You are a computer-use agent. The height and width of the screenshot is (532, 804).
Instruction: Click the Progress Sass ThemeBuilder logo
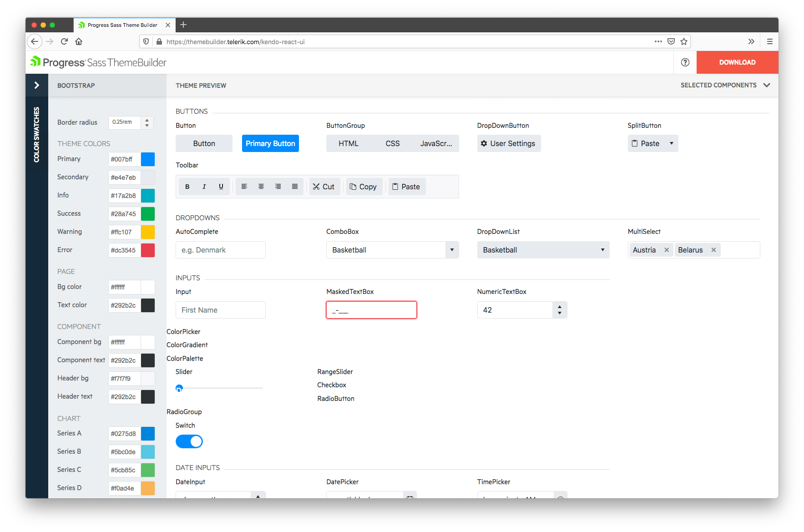coord(98,62)
